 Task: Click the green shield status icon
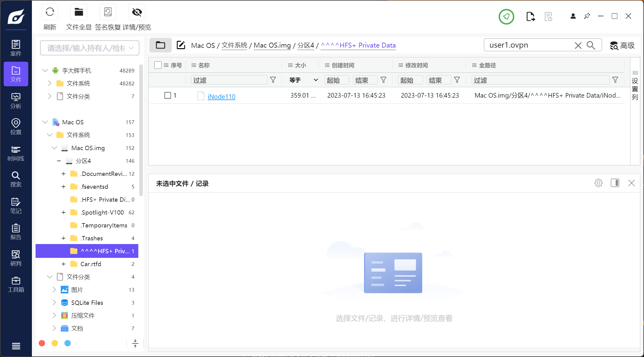tap(506, 17)
